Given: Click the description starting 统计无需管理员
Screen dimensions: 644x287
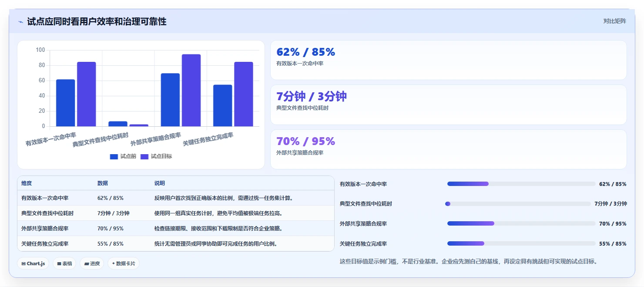Looking at the screenshot, I should pyautogui.click(x=216, y=244).
